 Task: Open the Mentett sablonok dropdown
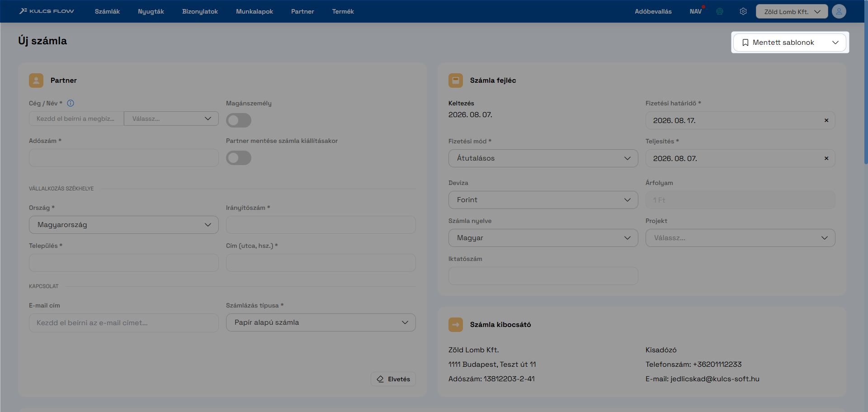click(790, 43)
